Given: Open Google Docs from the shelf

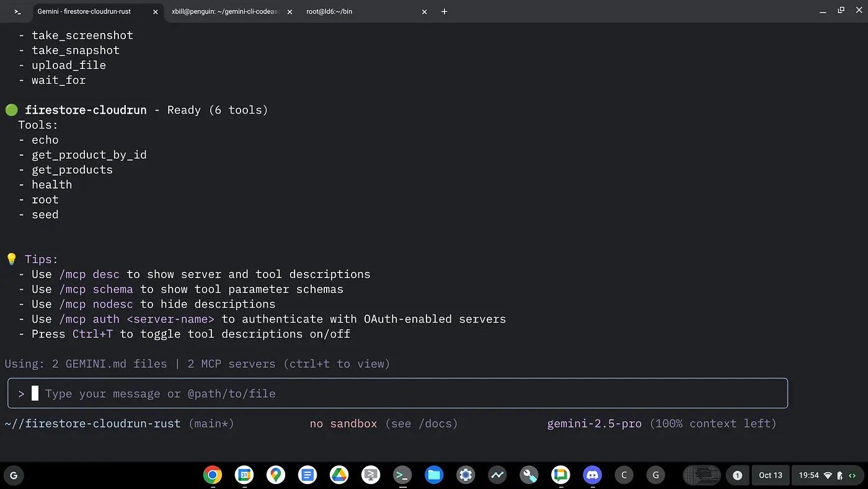Looking at the screenshot, I should pyautogui.click(x=308, y=475).
